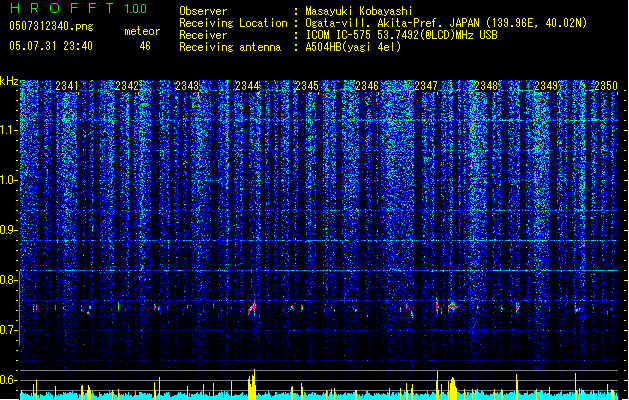Click the 2344 time marker
Viewport: 629px width, 400px height.
[247, 85]
